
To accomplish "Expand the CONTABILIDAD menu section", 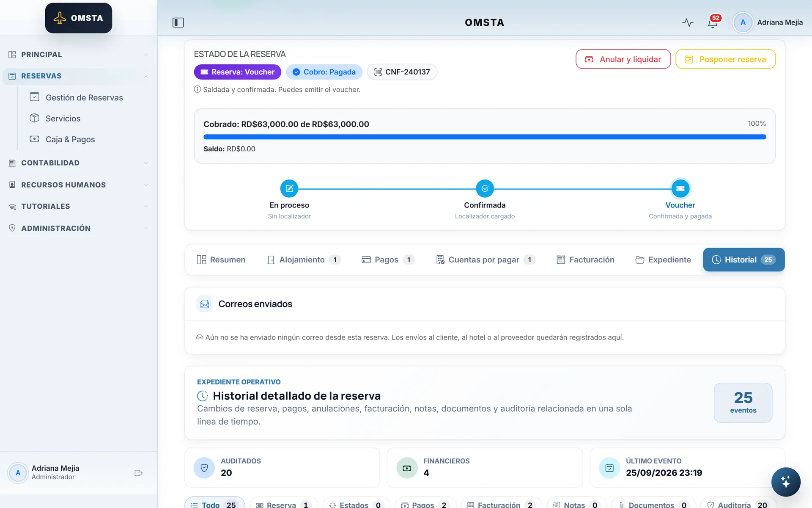I will 79,163.
